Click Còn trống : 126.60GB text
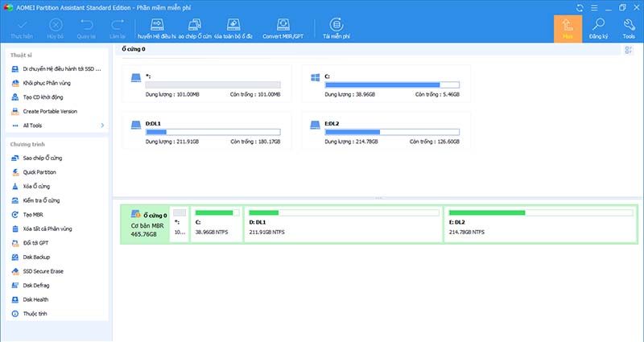644x342 pixels. (435, 142)
